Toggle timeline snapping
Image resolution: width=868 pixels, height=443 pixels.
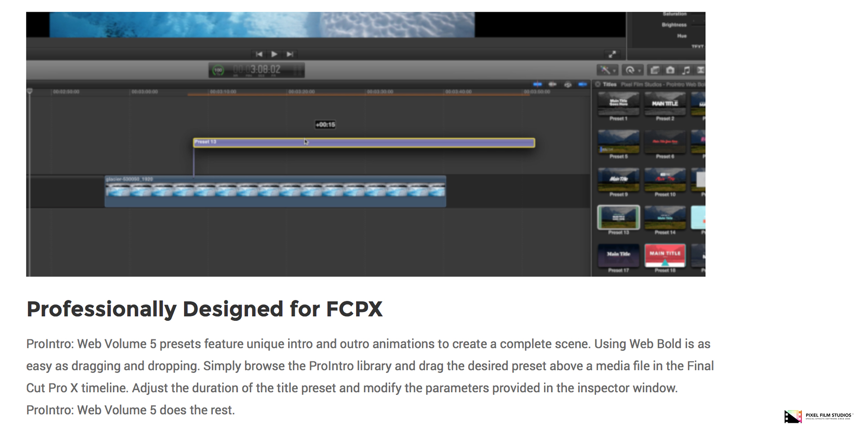(x=583, y=84)
